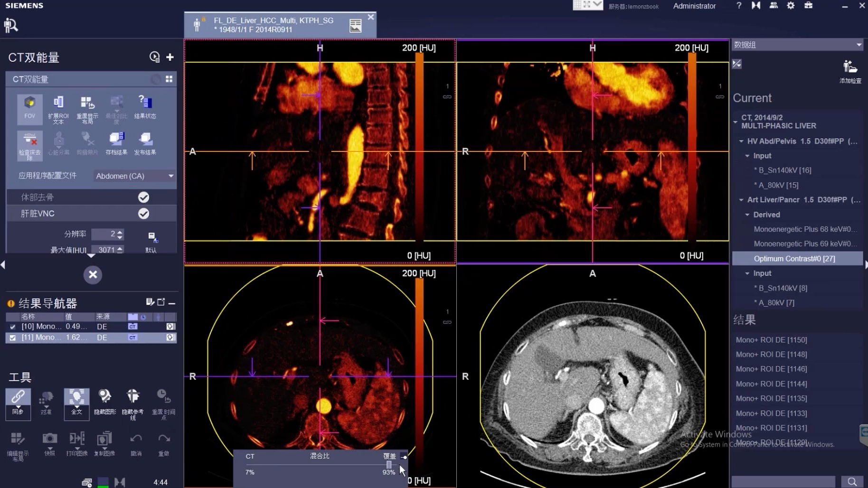Click the toolbox briefcase icon in title bar

pyautogui.click(x=808, y=6)
